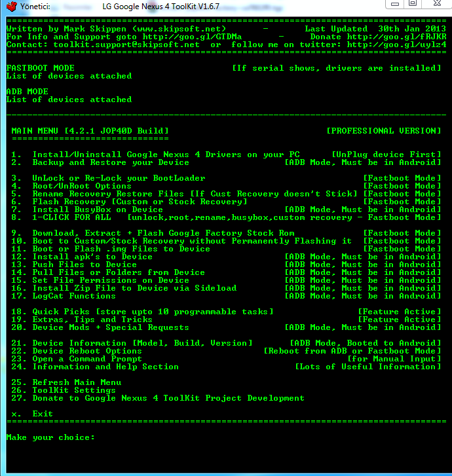Click the 'Make your choice:' prompt line

point(50,437)
